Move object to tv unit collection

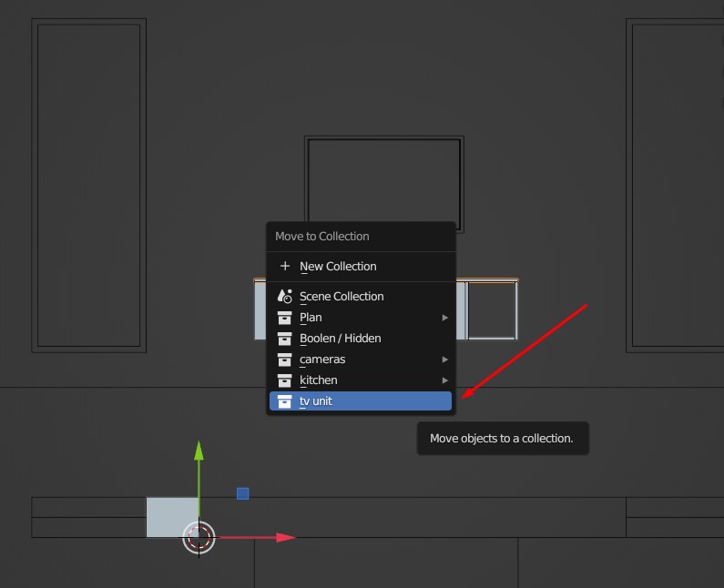click(361, 401)
